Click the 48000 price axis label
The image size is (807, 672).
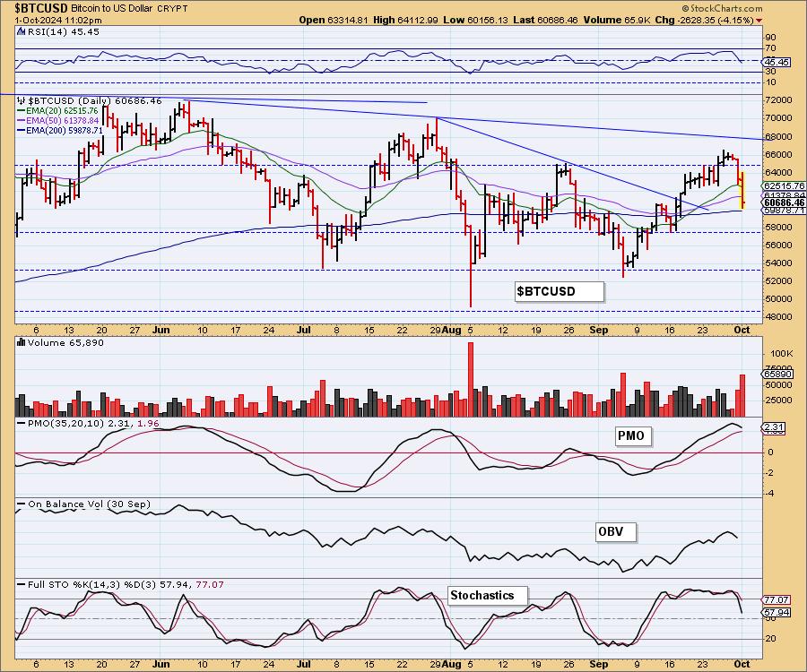tap(779, 316)
